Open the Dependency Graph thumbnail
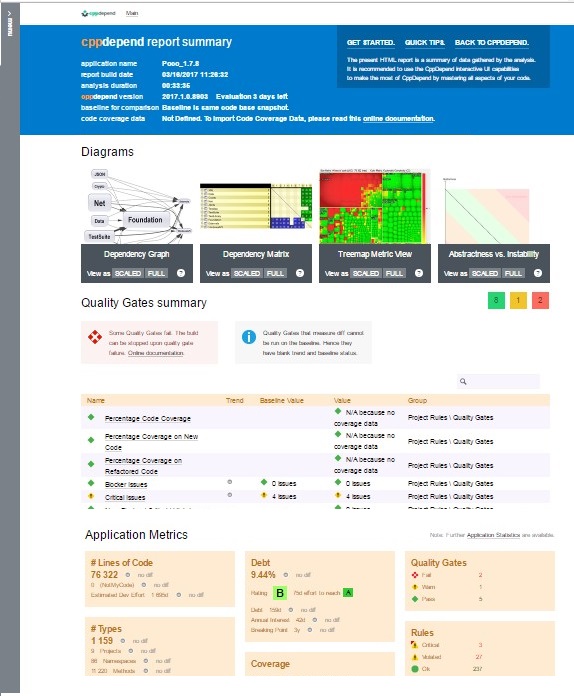Screen dimensions: 574x696 (137, 206)
